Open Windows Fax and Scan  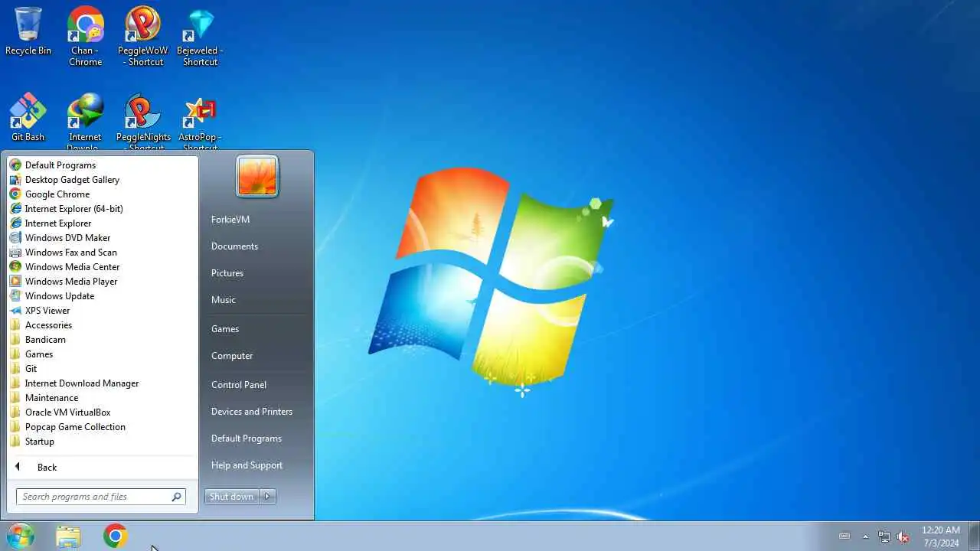103,253
